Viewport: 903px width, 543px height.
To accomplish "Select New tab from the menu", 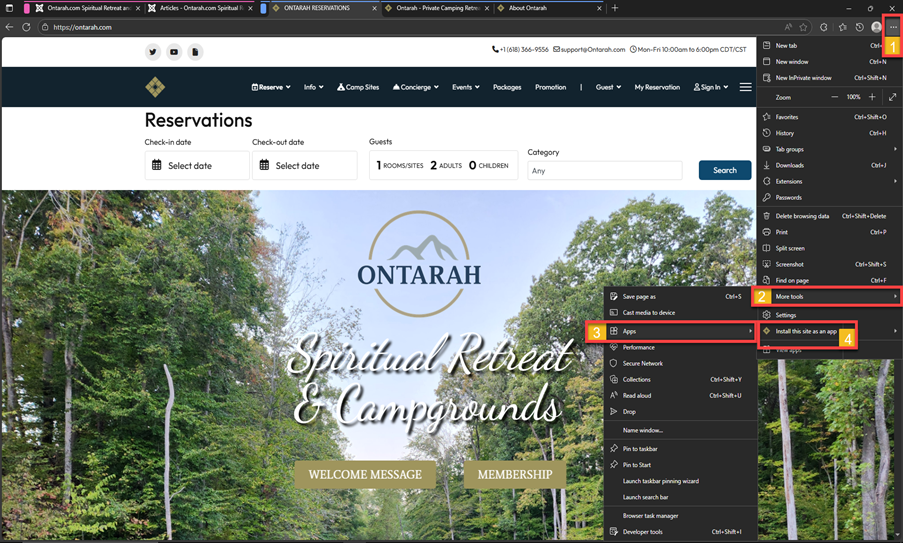I will point(829,45).
